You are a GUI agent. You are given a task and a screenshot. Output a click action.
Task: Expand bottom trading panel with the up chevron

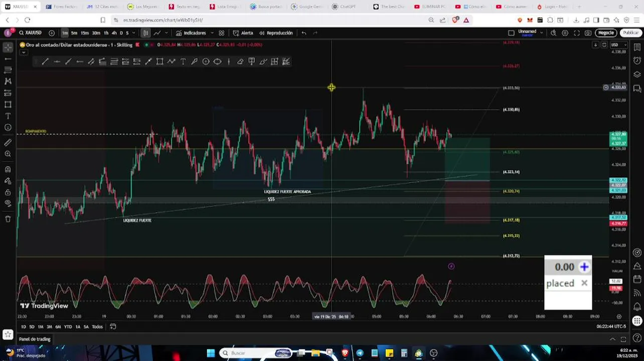[x=612, y=339]
